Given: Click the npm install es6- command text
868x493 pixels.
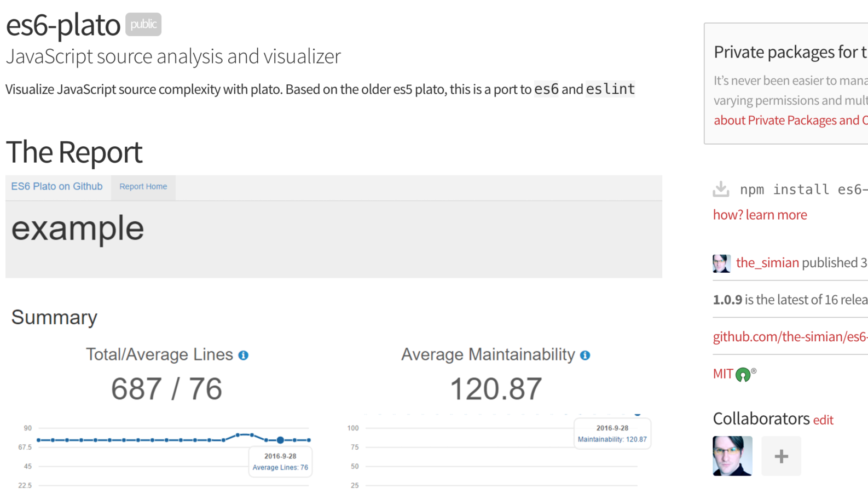Looking at the screenshot, I should 804,190.
